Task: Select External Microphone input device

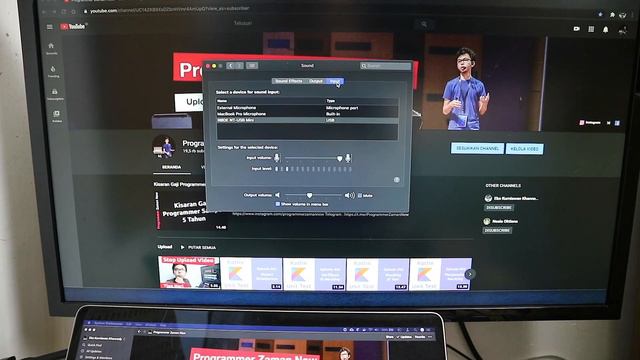Action: [x=307, y=108]
